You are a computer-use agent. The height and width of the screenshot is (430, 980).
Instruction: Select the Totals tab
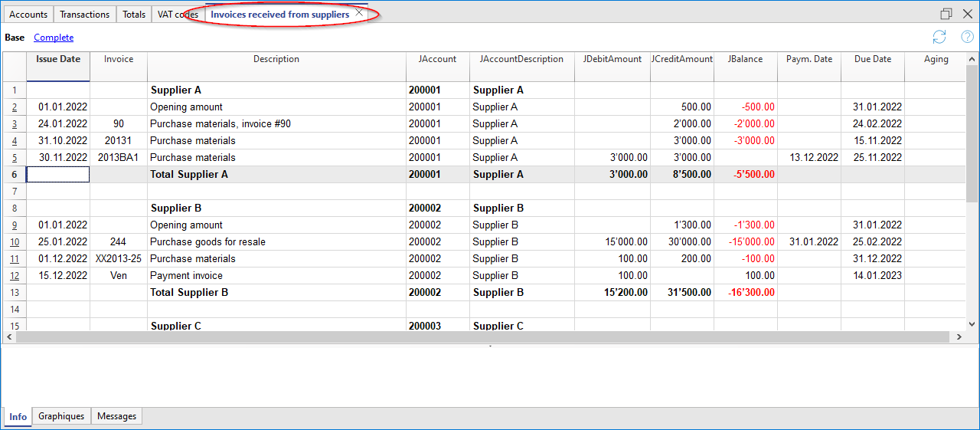click(134, 15)
